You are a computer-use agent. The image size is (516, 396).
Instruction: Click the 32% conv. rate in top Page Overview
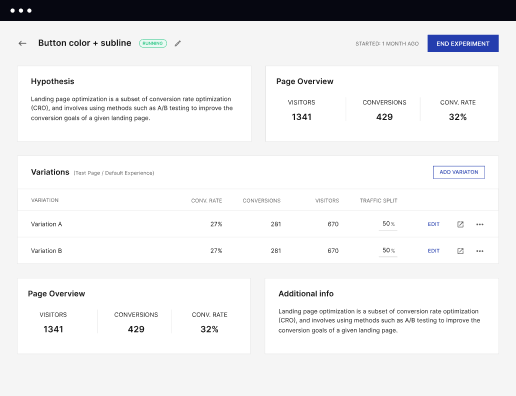[458, 117]
